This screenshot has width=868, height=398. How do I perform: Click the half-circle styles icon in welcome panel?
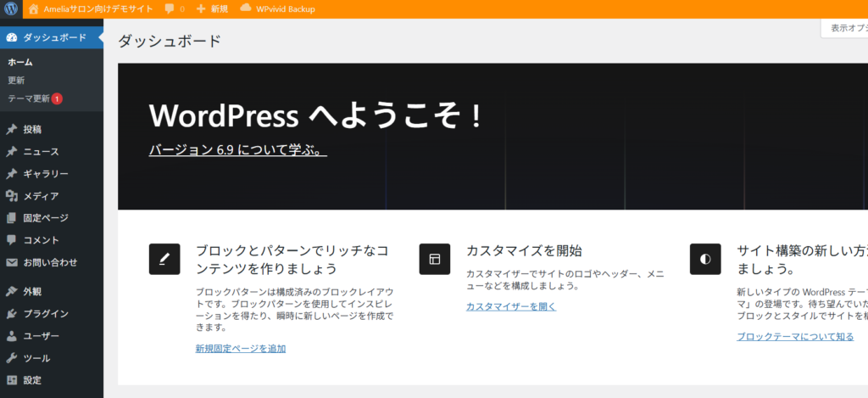pyautogui.click(x=705, y=259)
